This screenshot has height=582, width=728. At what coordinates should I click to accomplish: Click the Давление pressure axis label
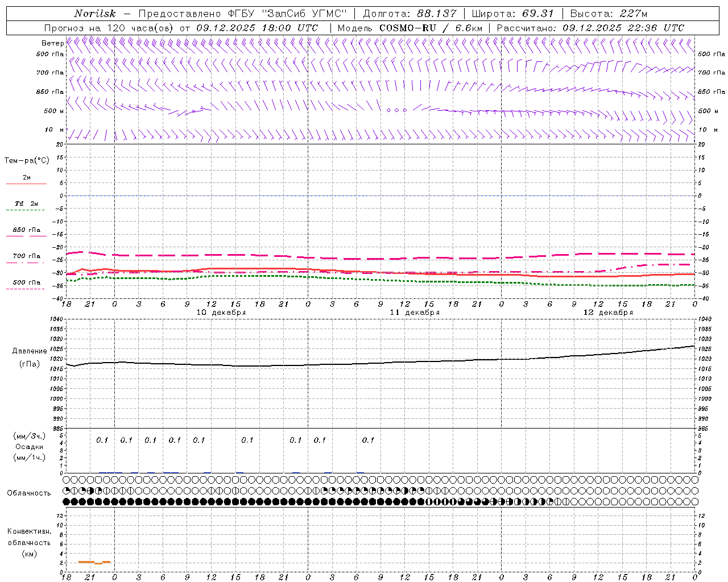(x=30, y=351)
